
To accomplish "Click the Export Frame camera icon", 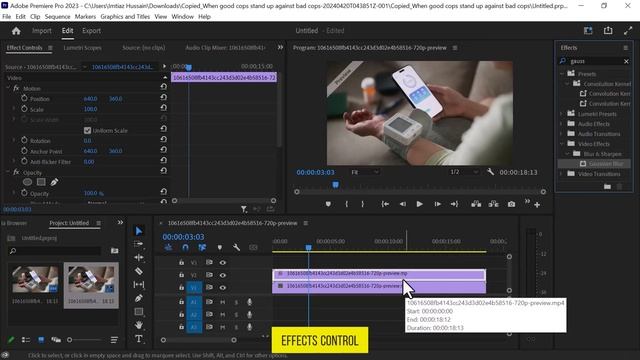I will [x=511, y=204].
